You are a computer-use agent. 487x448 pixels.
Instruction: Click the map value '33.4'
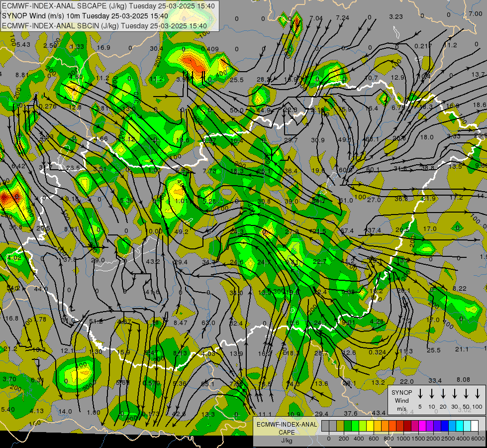435,380
